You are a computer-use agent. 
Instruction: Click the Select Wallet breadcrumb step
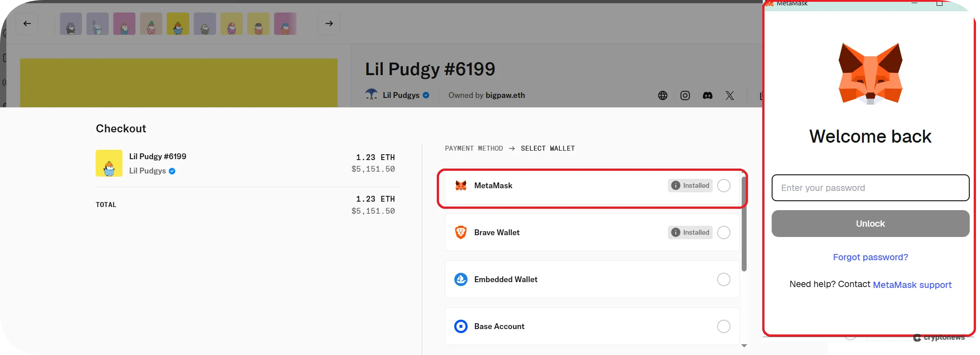tap(548, 148)
